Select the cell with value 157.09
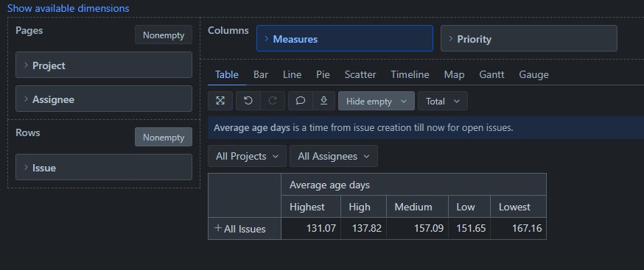Image resolution: width=644 pixels, height=270 pixels. (x=417, y=229)
